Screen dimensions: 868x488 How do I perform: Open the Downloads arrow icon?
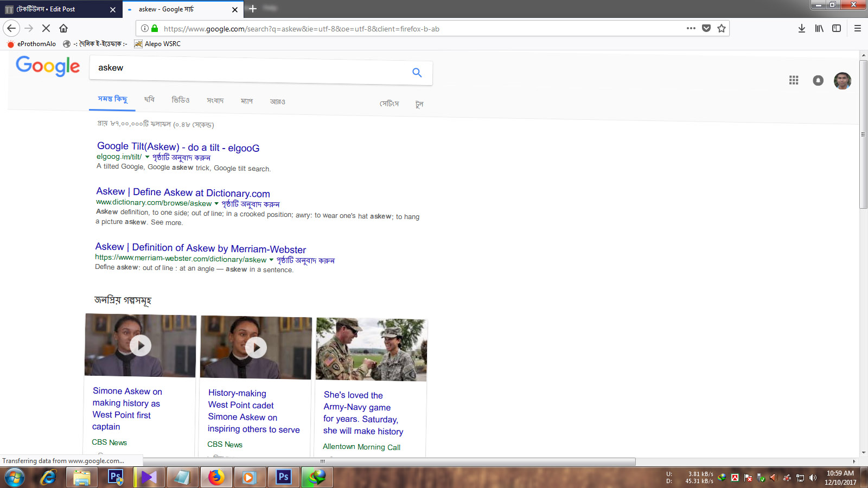(802, 28)
